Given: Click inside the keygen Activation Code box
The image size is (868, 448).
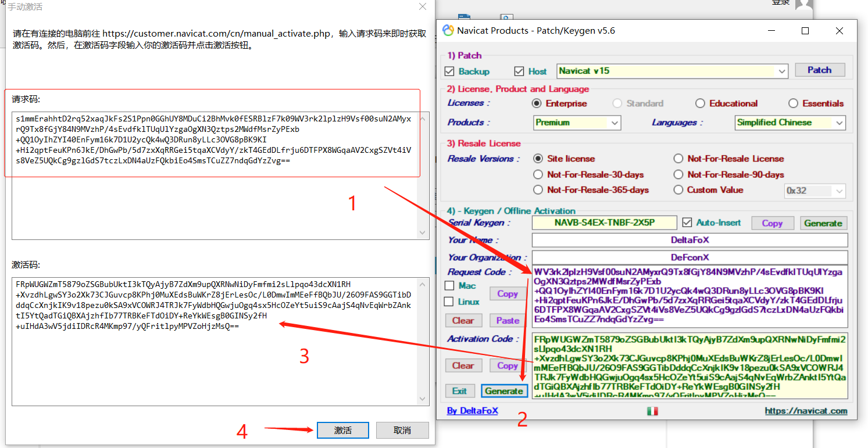Looking at the screenshot, I should [x=690, y=366].
